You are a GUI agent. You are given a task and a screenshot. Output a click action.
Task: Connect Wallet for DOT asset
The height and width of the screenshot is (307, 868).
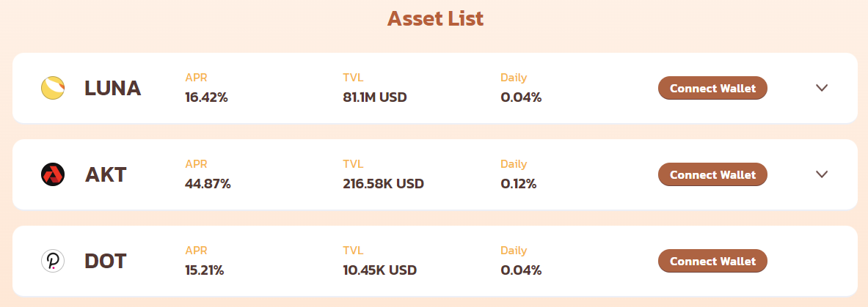click(712, 261)
